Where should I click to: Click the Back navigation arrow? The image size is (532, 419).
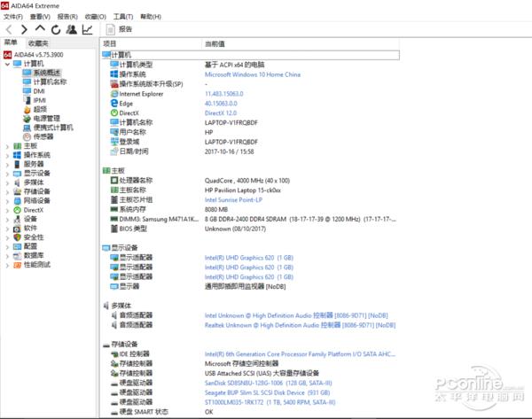[9, 30]
